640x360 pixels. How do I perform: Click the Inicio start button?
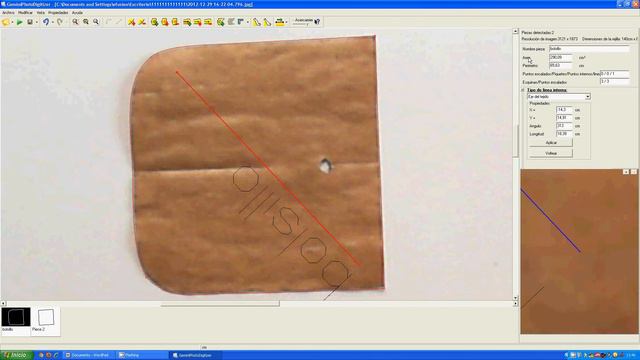click(16, 355)
